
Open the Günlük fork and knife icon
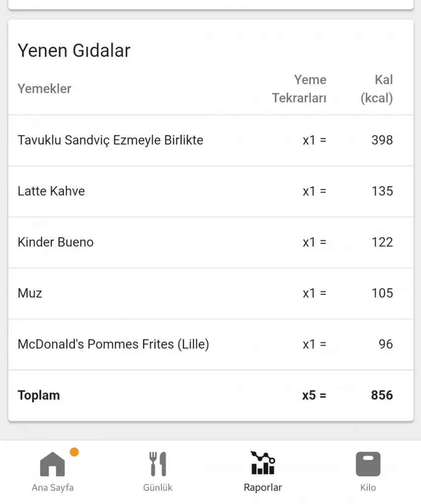point(158,464)
